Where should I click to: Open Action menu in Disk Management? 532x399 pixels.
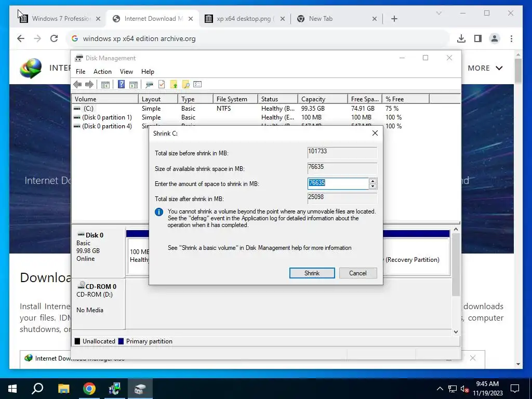[x=102, y=72]
